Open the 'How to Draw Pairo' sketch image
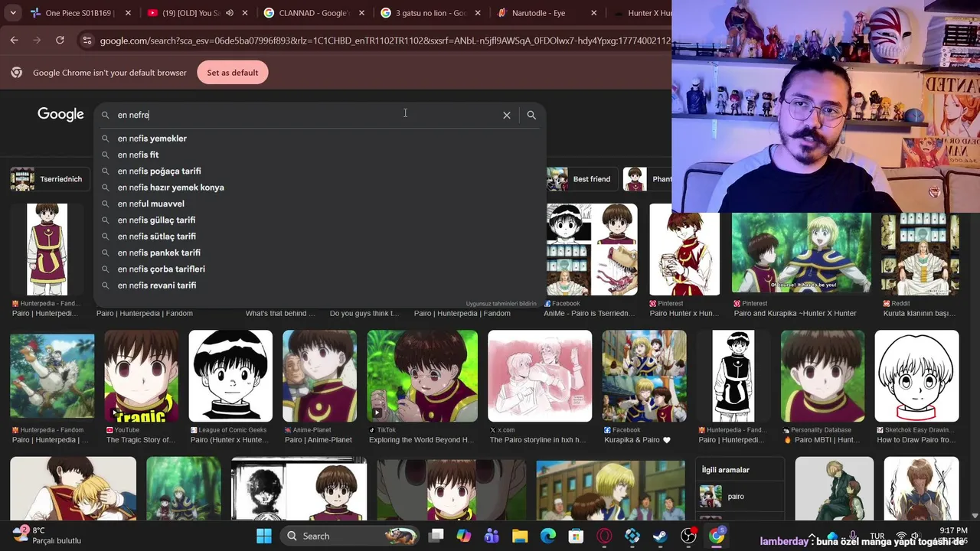Viewport: 980px width, 551px height. coord(916,376)
